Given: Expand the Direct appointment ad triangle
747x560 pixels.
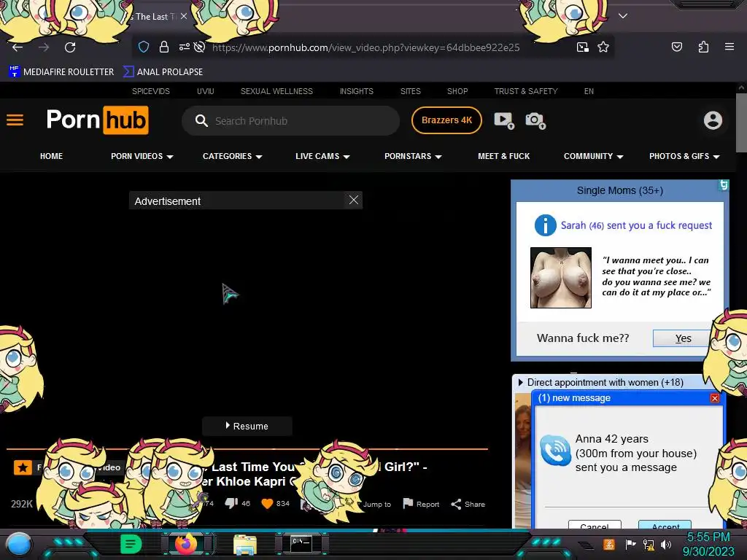Looking at the screenshot, I should click(520, 382).
